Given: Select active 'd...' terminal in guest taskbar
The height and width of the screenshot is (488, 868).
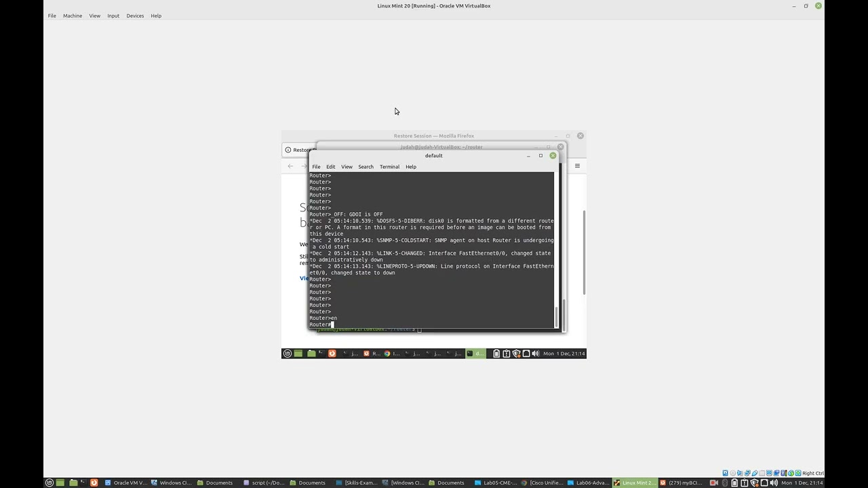Looking at the screenshot, I should click(x=475, y=353).
